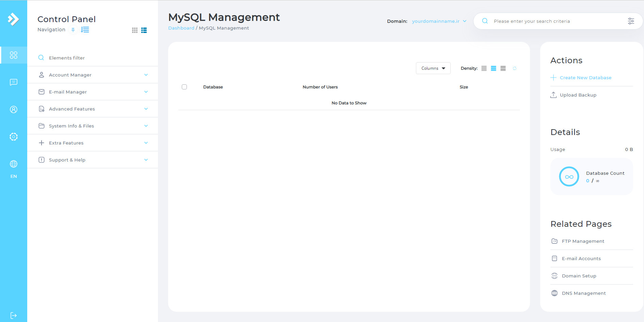
Task: Click the Account Manager person icon
Action: [x=42, y=75]
